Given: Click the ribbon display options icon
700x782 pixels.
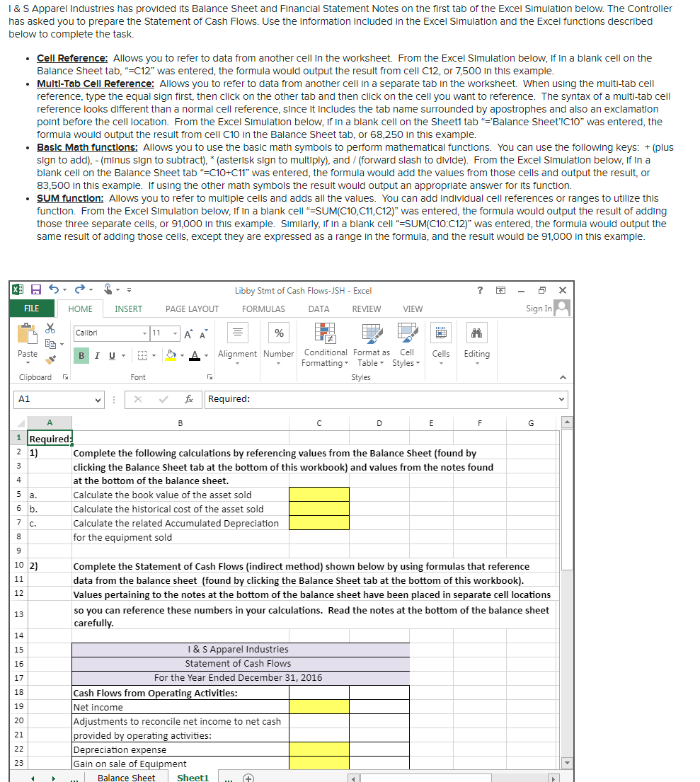Looking at the screenshot, I should click(501, 290).
